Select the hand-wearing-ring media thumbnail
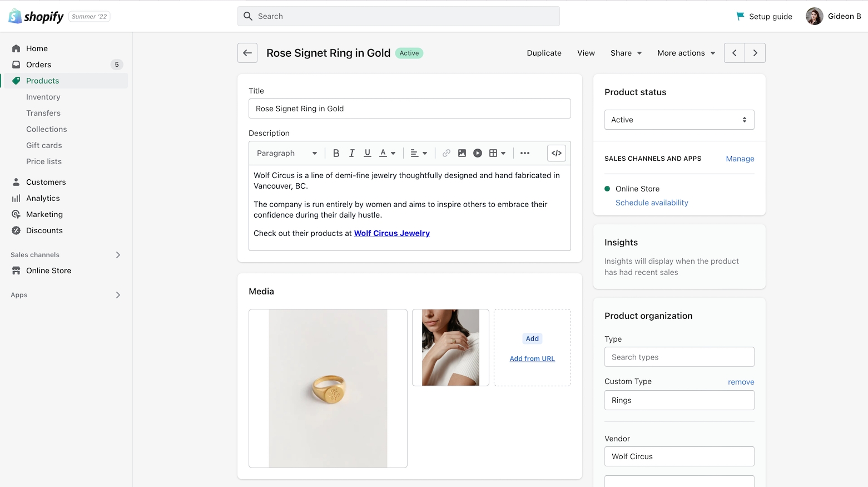868x487 pixels. (450, 347)
